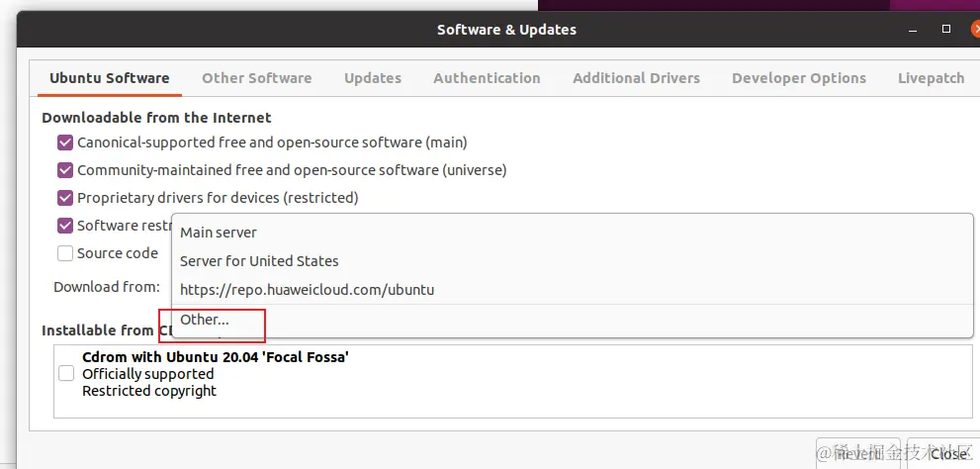Choose Server for United States option
This screenshot has height=469, width=980.
tap(259, 261)
